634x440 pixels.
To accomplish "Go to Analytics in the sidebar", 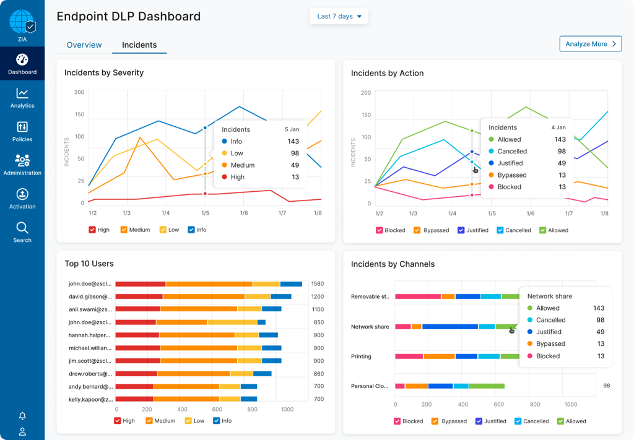I will (22, 98).
